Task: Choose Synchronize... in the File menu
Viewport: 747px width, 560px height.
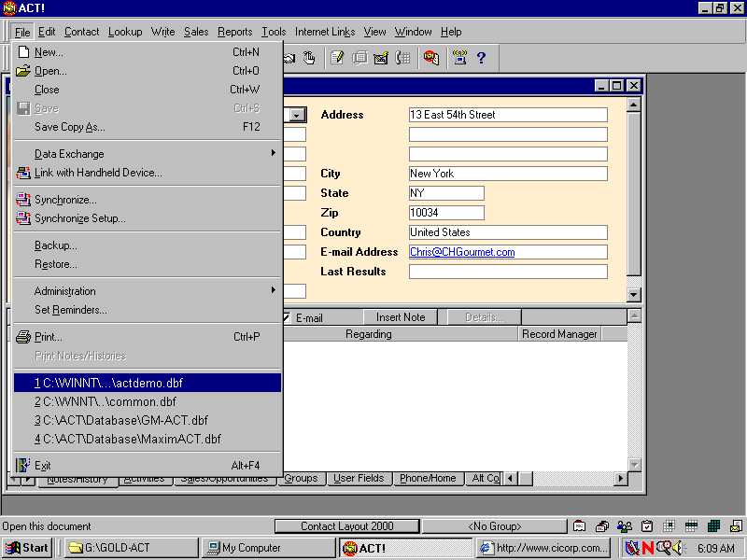Action: coord(148,200)
